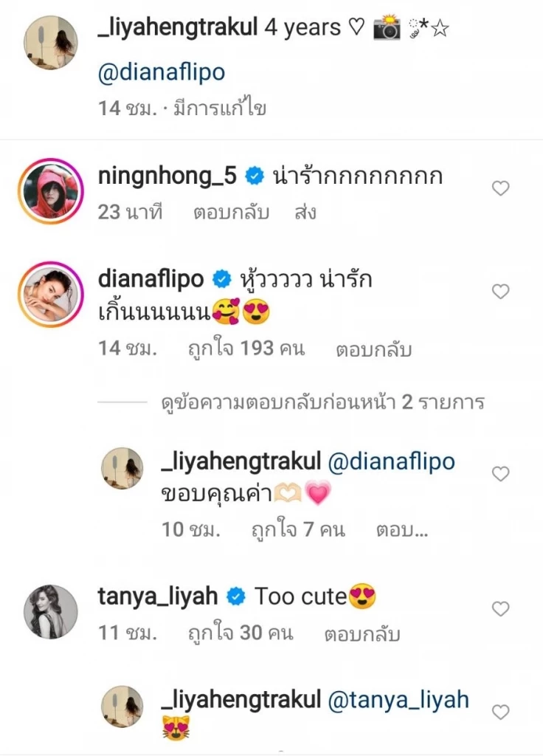Like dianaflipo's comment with the heart
The width and height of the screenshot is (543, 756).
click(501, 292)
